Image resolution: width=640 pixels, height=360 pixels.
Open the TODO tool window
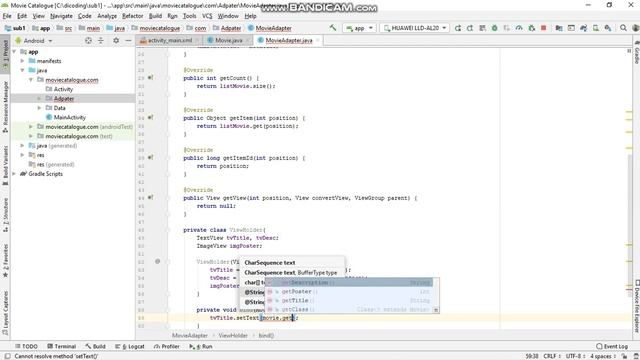[26, 346]
